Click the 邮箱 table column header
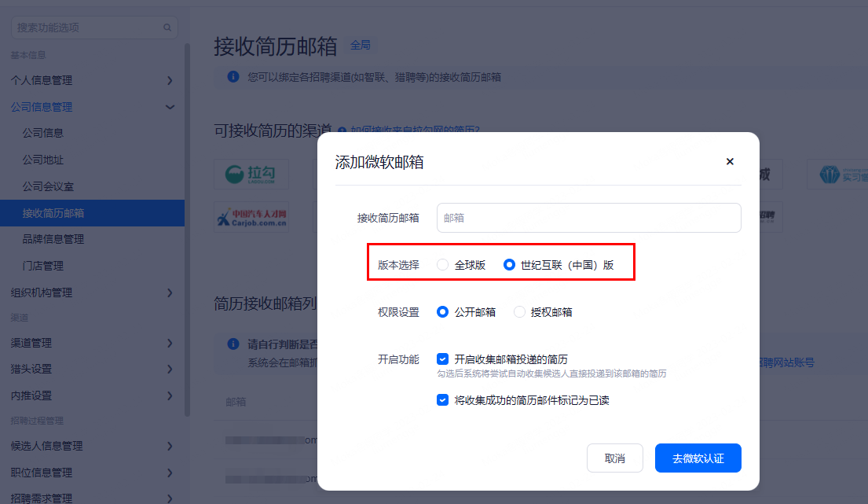Image resolution: width=868 pixels, height=504 pixels. (236, 402)
